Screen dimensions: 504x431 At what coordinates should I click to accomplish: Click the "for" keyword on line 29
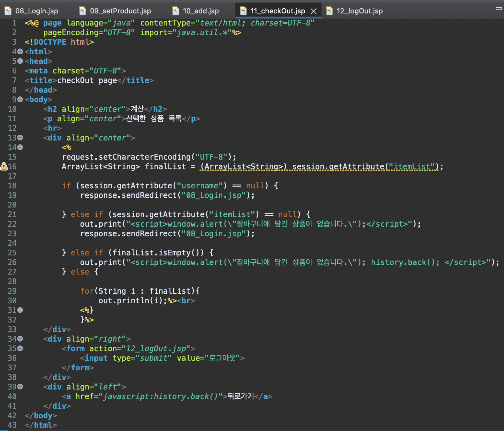click(87, 291)
